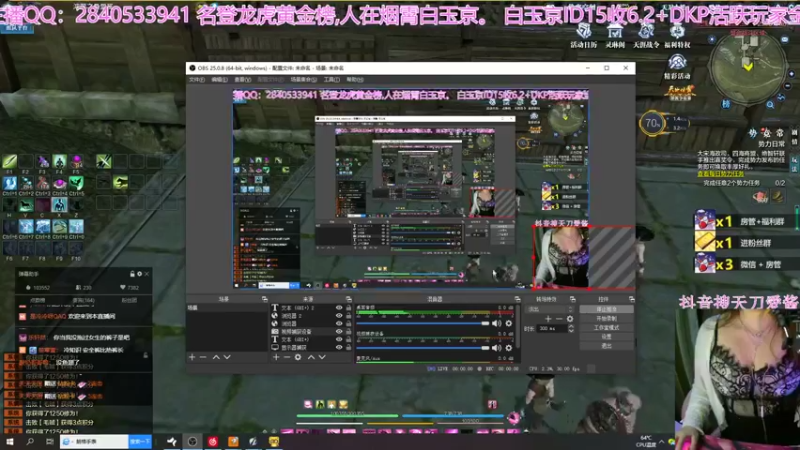Open the 天涯战令 icon in the game HUD

point(646,36)
